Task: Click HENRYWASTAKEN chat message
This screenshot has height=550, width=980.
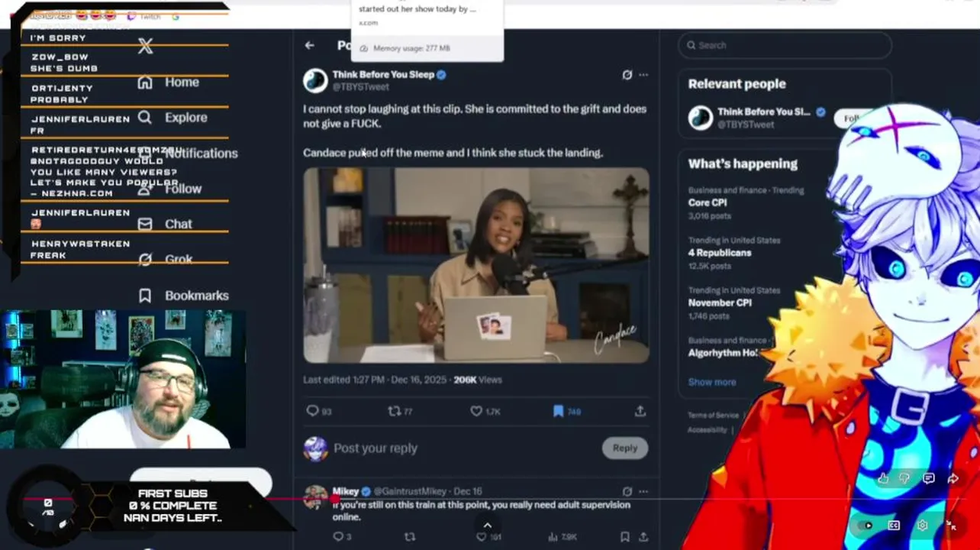Action: point(80,249)
